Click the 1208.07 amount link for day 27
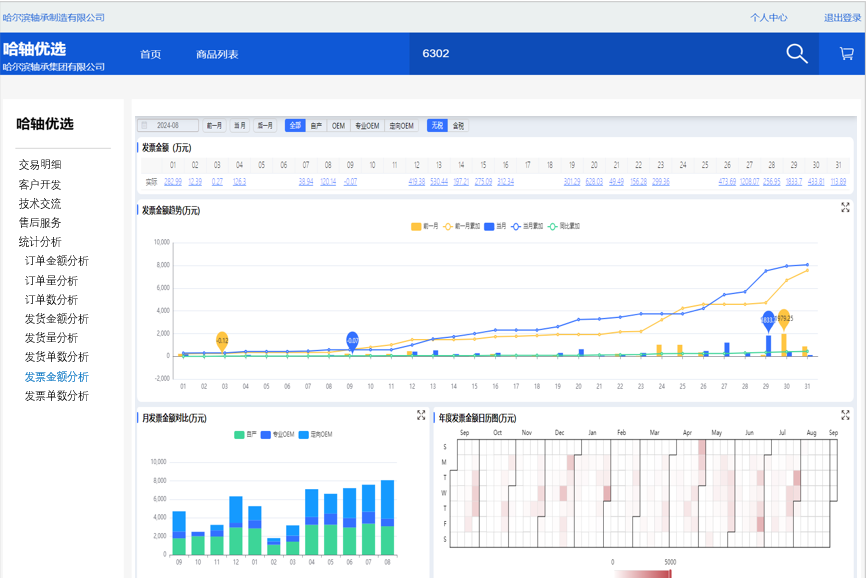867x578 pixels. pyautogui.click(x=749, y=182)
